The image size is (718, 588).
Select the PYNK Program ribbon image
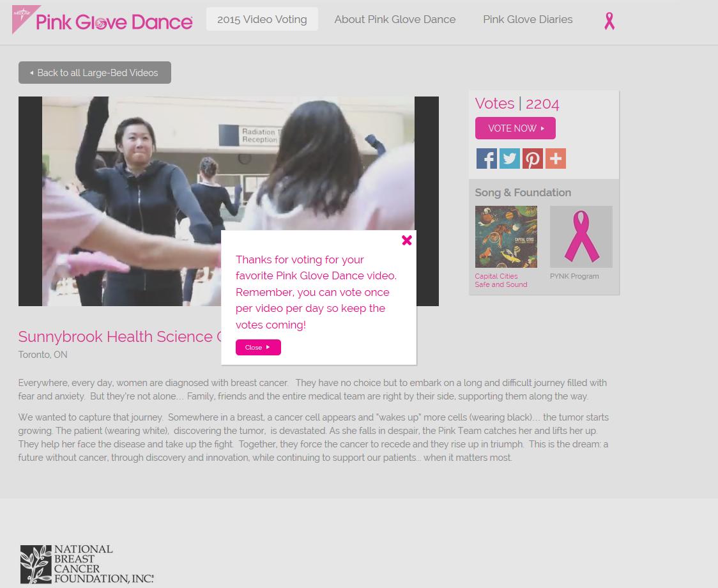click(x=581, y=236)
